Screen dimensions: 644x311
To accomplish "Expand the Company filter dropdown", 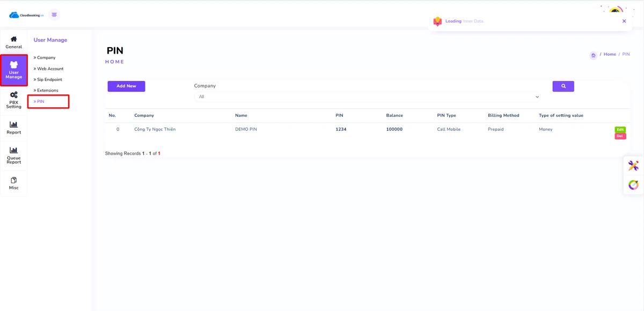I will pyautogui.click(x=367, y=97).
